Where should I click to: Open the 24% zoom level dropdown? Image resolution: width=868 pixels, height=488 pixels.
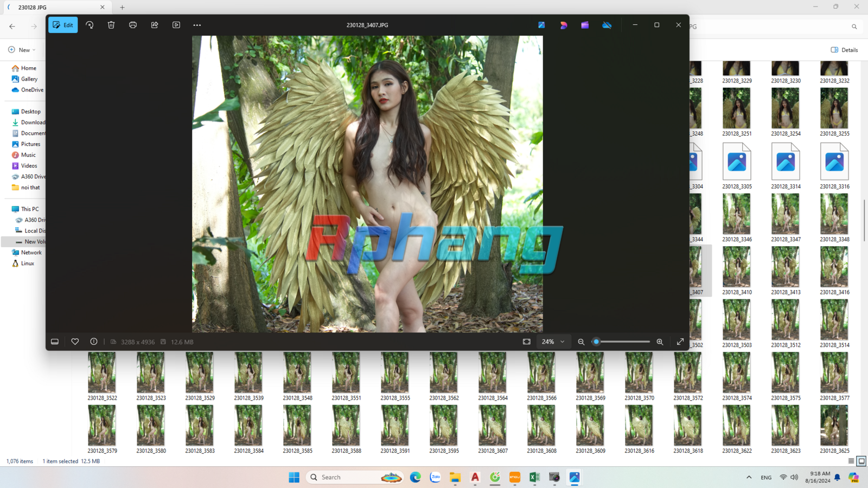point(553,342)
